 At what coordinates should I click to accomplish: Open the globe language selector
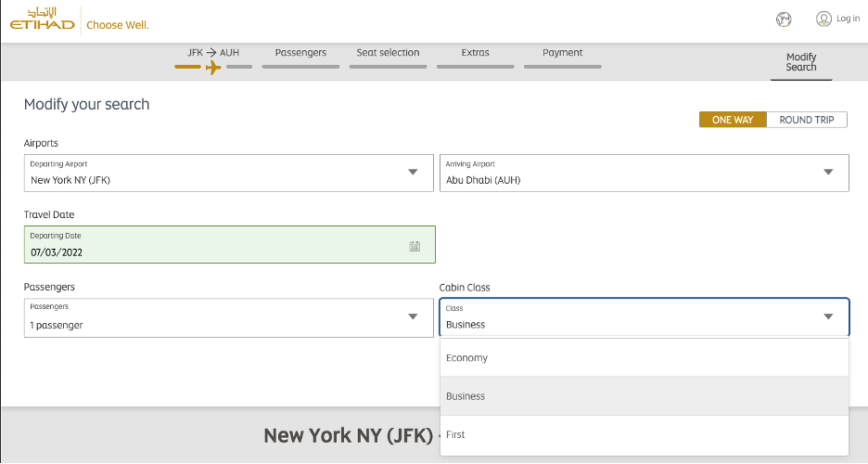784,19
